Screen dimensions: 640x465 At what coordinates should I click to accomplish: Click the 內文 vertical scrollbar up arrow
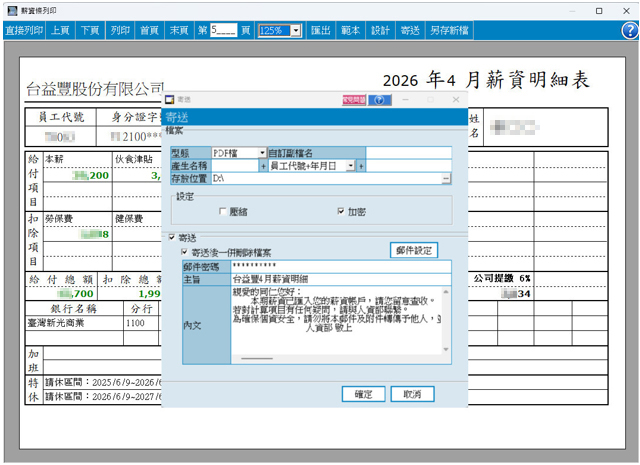point(446,291)
